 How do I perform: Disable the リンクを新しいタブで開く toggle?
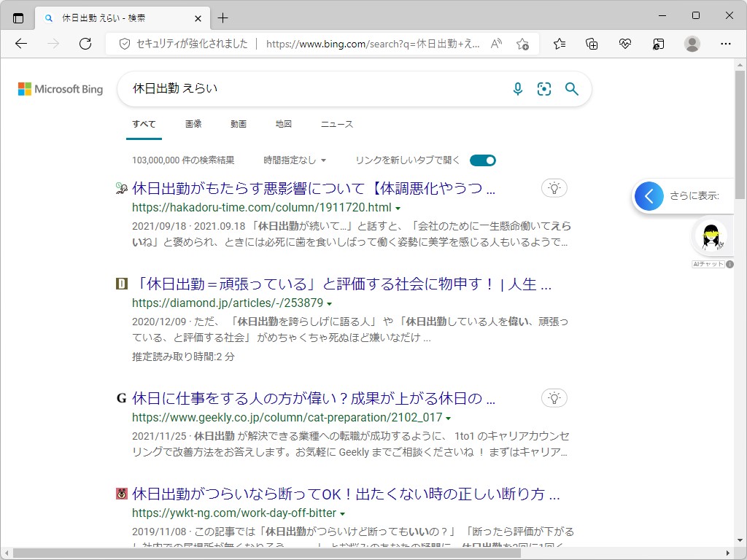point(482,160)
